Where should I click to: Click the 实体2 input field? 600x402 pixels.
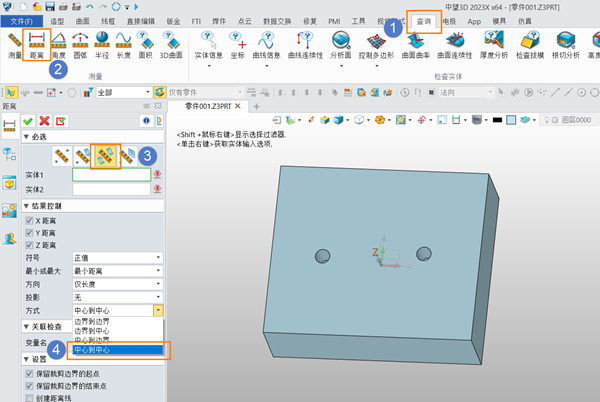click(x=111, y=189)
